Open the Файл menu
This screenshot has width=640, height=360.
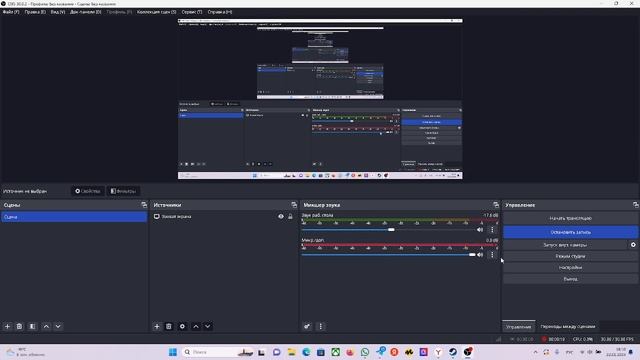11,12
